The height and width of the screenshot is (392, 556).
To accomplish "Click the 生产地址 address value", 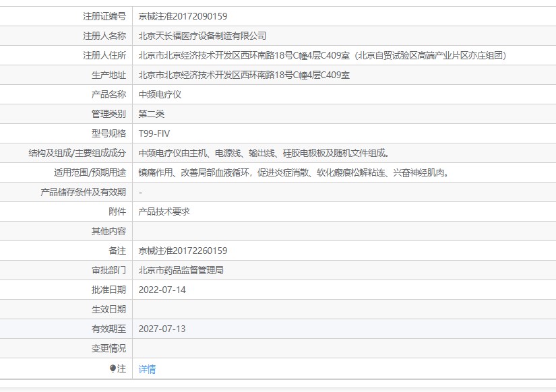I will [x=244, y=75].
